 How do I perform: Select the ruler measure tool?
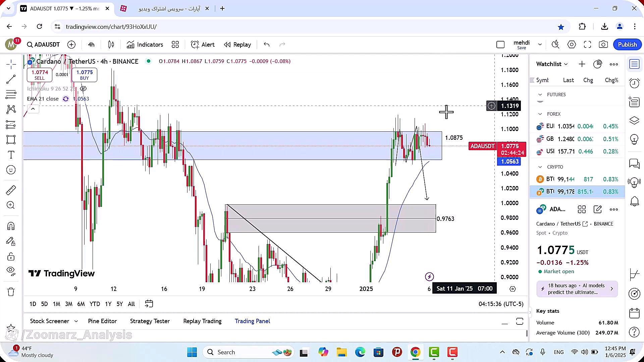(11, 190)
